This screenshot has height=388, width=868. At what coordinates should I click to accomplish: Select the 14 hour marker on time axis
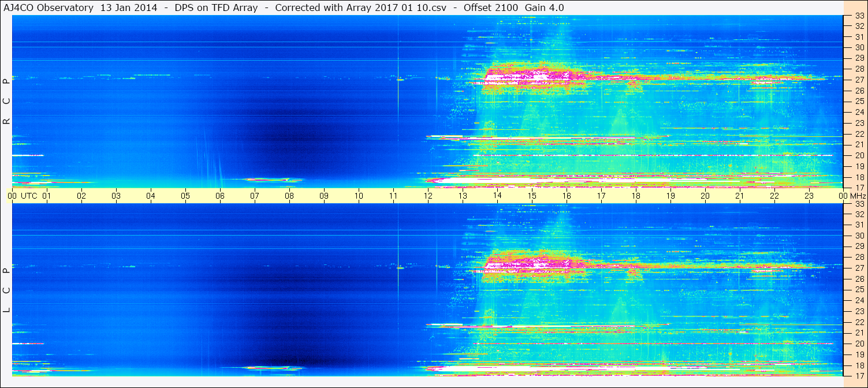[x=497, y=196]
